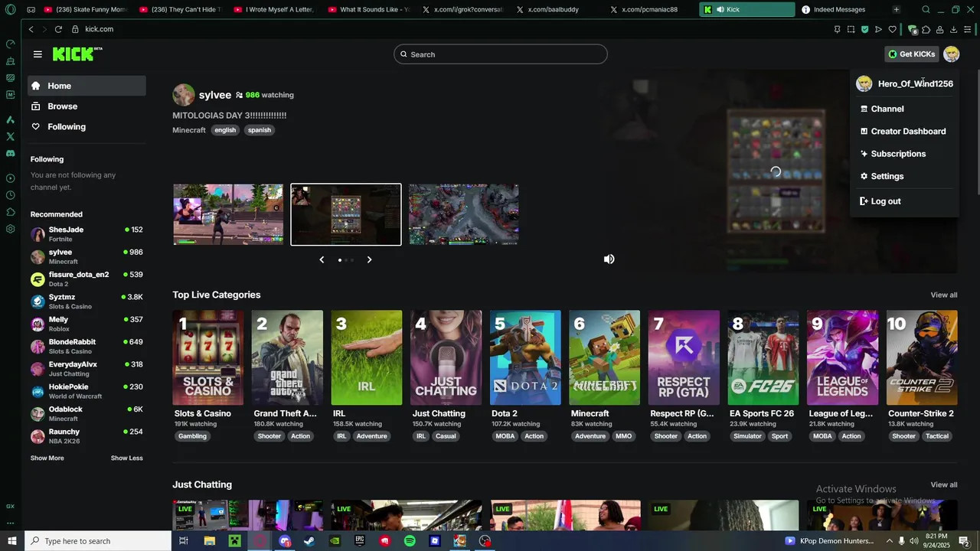Open the hamburger sidebar menu
Image resolution: width=980 pixels, height=551 pixels.
point(38,54)
